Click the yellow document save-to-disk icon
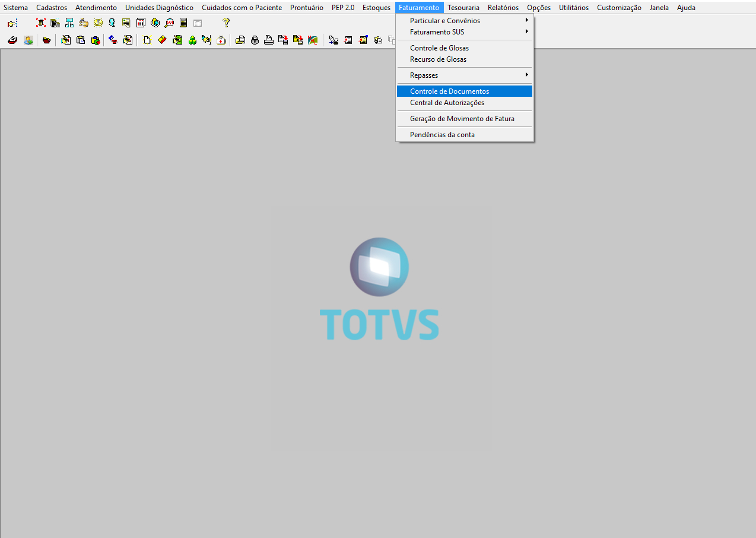 point(298,40)
